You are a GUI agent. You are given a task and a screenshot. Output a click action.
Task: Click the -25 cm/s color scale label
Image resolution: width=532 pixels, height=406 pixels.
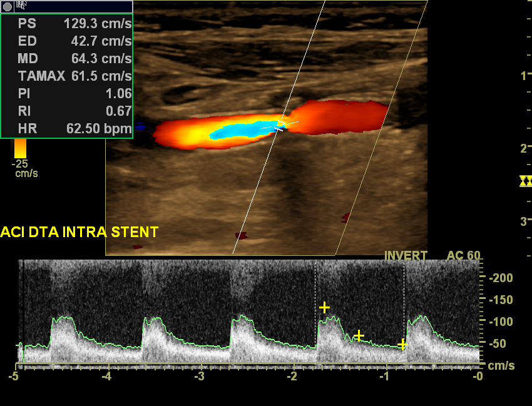pyautogui.click(x=24, y=168)
